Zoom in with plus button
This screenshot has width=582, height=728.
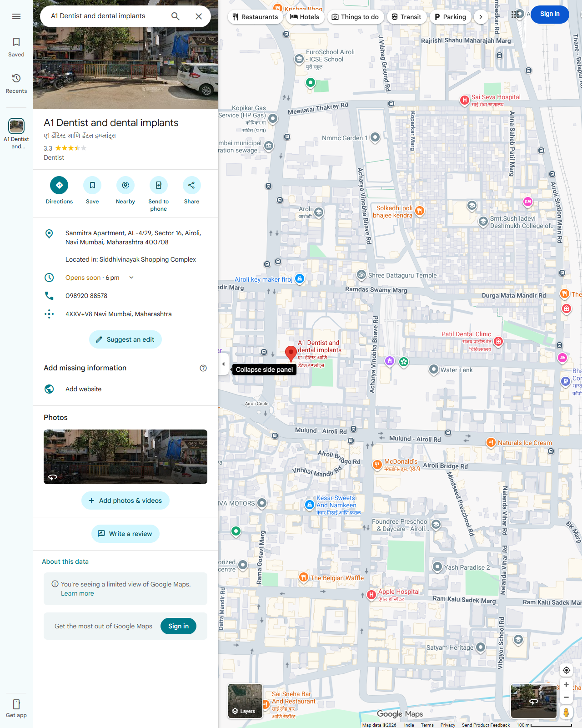coord(566,685)
